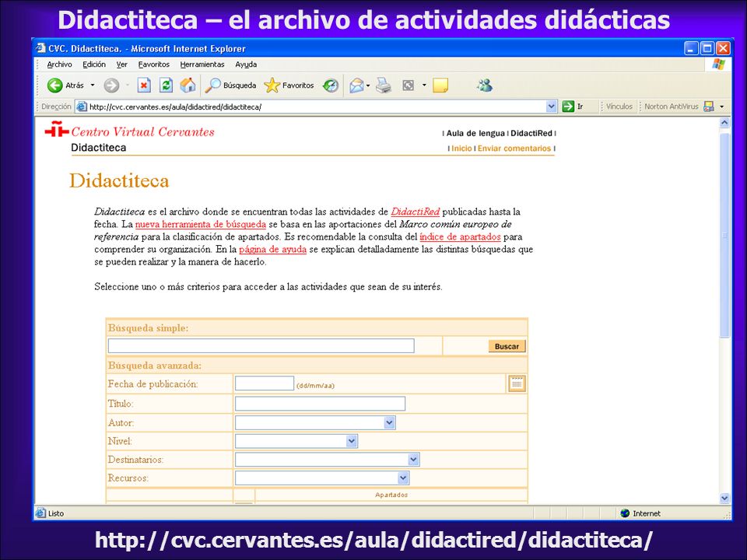Viewport: 747px width, 560px height.
Task: Expand the Nivel dropdown
Action: point(352,441)
